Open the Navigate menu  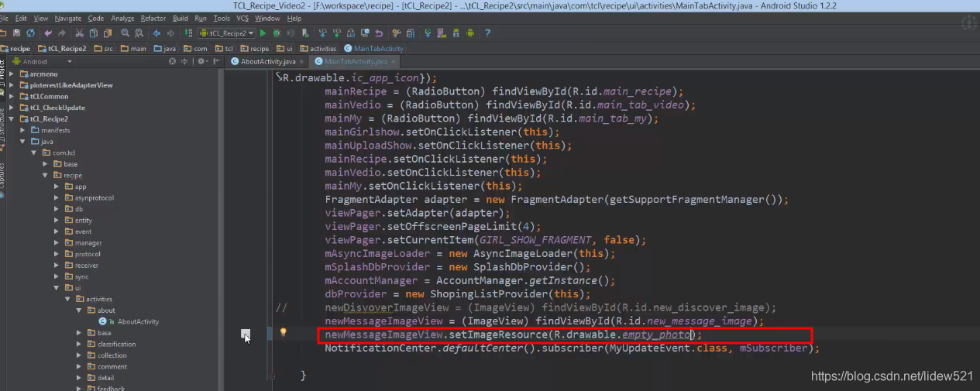pyautogui.click(x=67, y=18)
